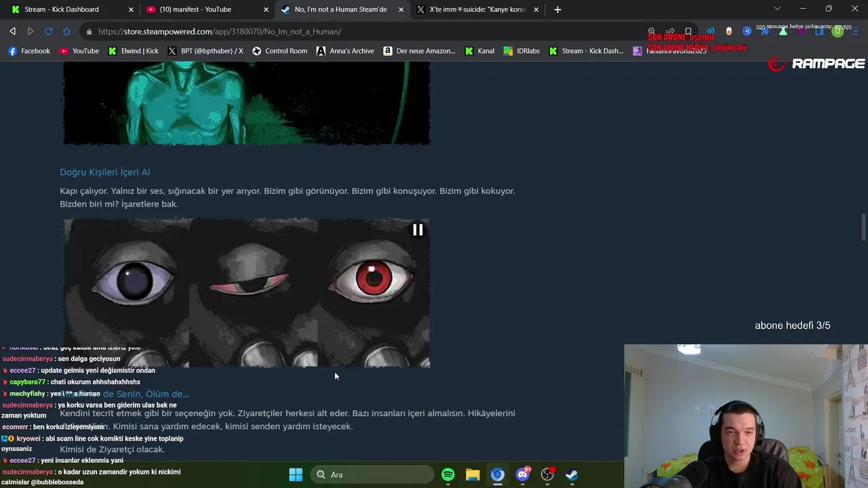The width and height of the screenshot is (868, 488).
Task: Switch to the X'te imm suicide Kanye tab
Action: (477, 9)
